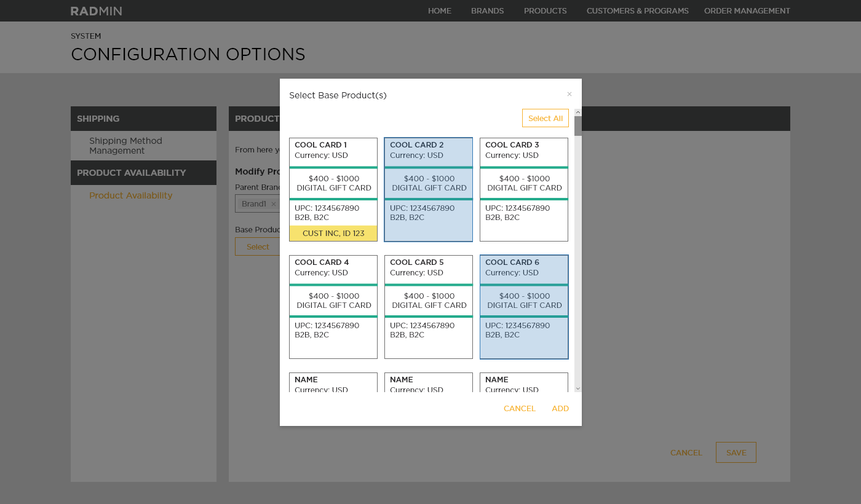Deselect the highlighted COOL CARD 6

(x=523, y=306)
